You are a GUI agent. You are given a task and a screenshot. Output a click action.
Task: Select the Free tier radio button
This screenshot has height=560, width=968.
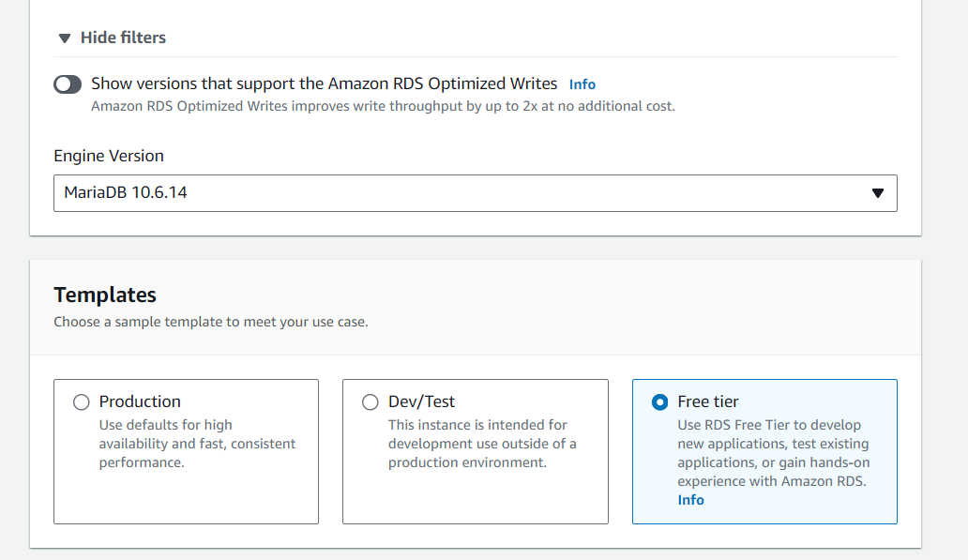660,401
